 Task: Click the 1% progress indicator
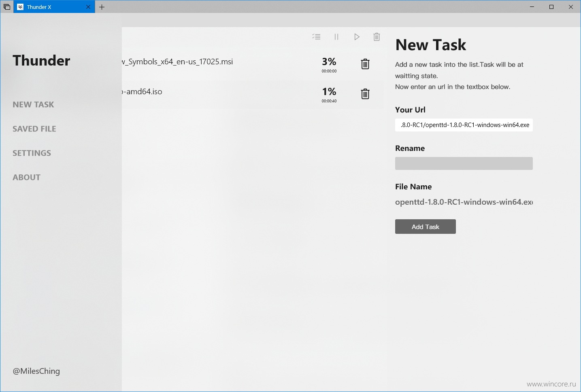coord(329,91)
